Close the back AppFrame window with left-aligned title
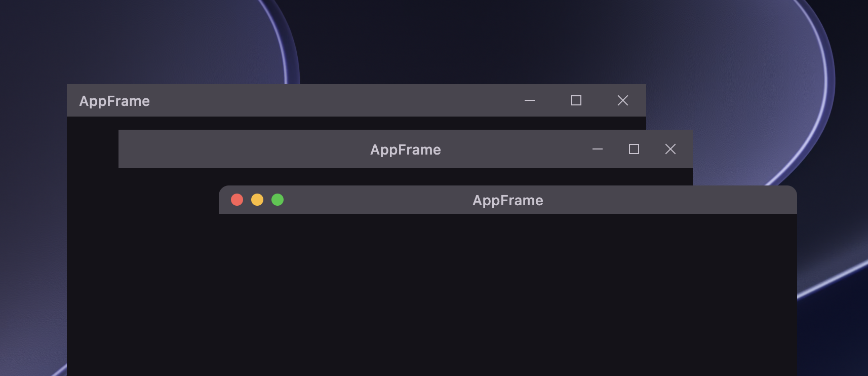 click(623, 100)
